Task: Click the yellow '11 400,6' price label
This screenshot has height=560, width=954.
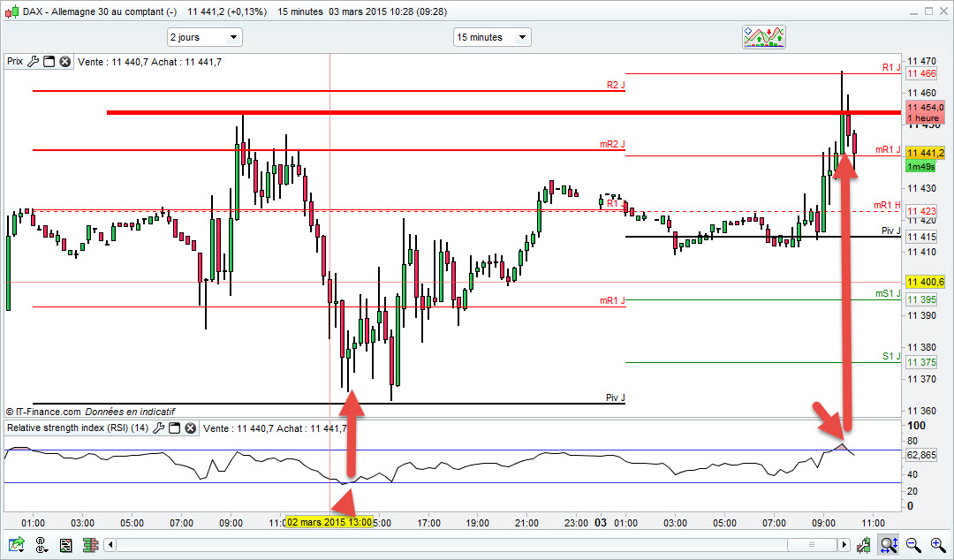Action: pyautogui.click(x=925, y=282)
